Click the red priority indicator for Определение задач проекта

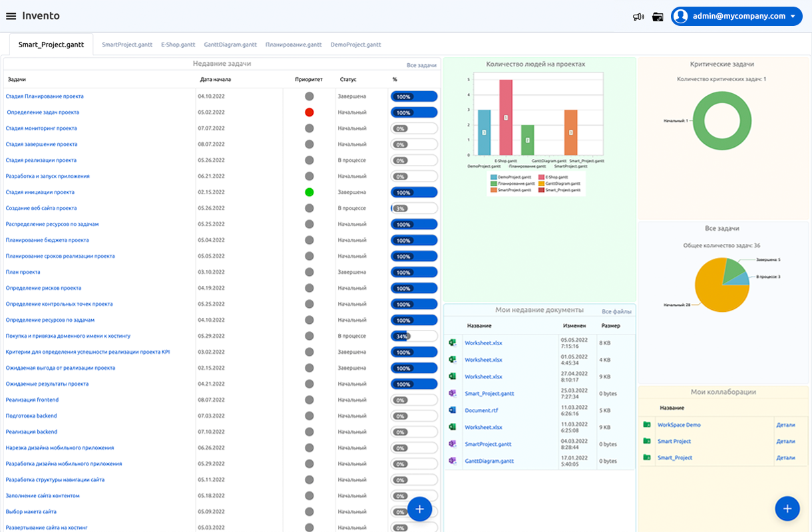(309, 112)
